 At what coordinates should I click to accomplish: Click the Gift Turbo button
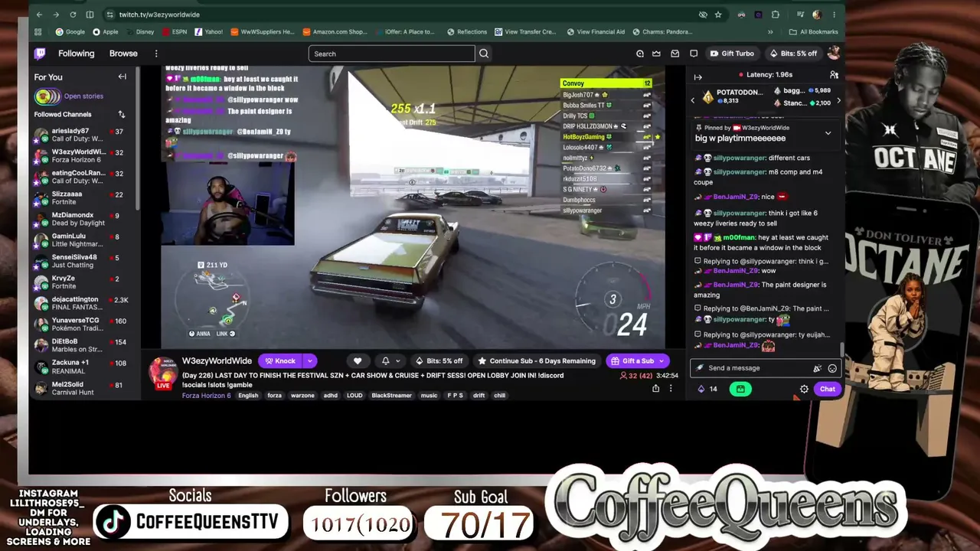[x=733, y=54]
